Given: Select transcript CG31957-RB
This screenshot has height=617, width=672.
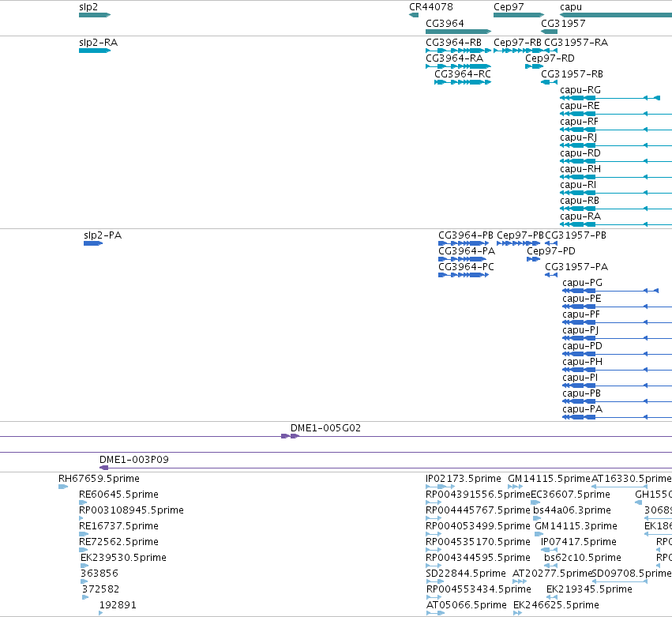Looking at the screenshot, I should point(549,82).
